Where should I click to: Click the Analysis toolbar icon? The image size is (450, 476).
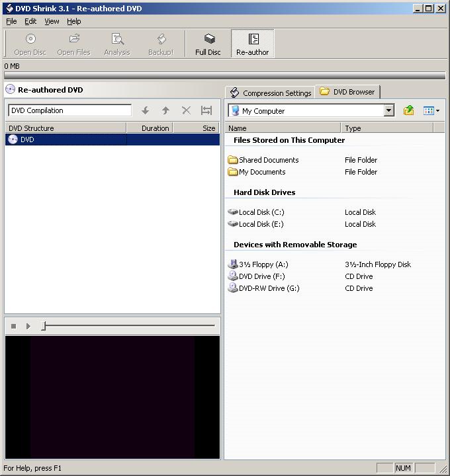[117, 44]
